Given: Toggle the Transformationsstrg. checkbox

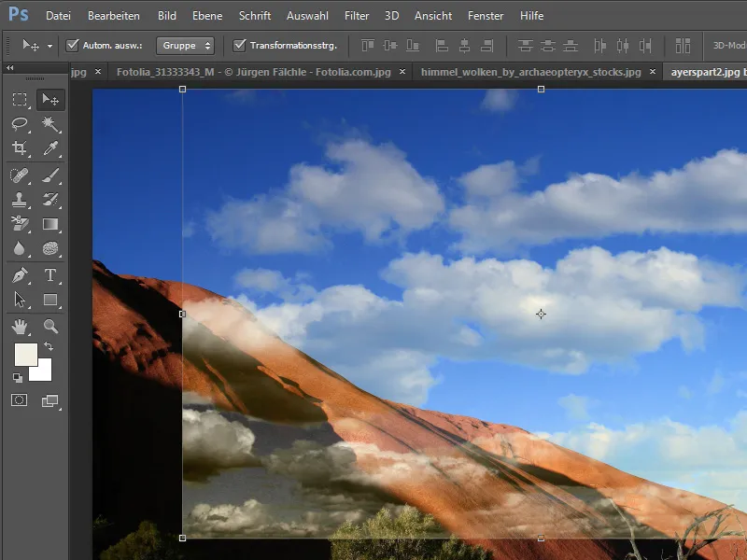Looking at the screenshot, I should (x=239, y=45).
